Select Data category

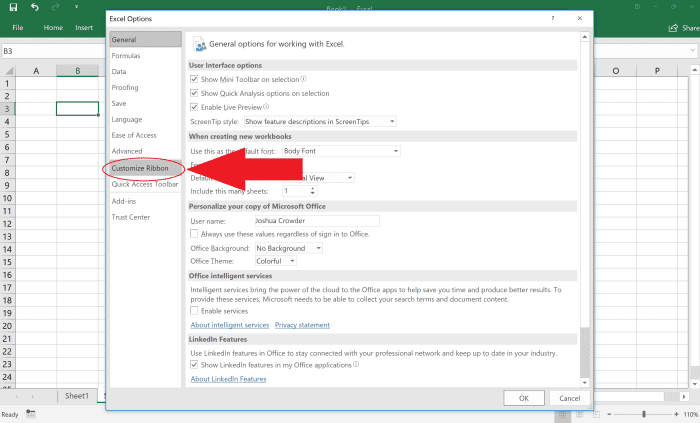tap(146, 71)
